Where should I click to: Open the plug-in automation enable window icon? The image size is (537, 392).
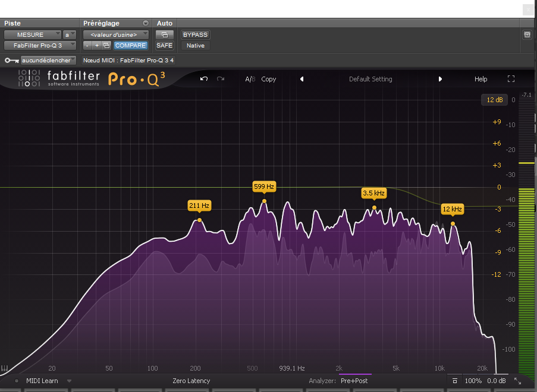tap(164, 35)
